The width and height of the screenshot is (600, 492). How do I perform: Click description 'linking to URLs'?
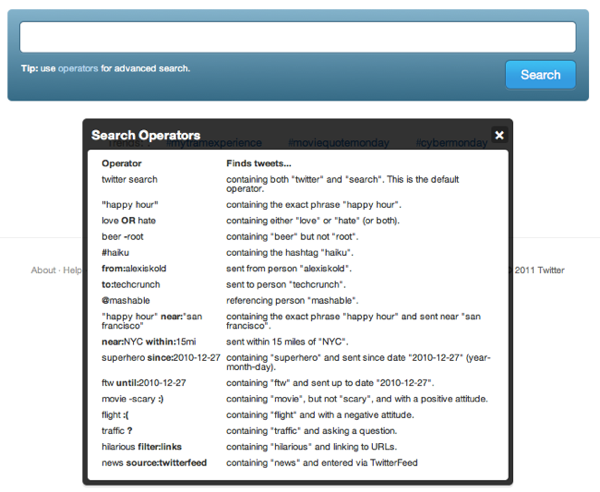tap(311, 447)
